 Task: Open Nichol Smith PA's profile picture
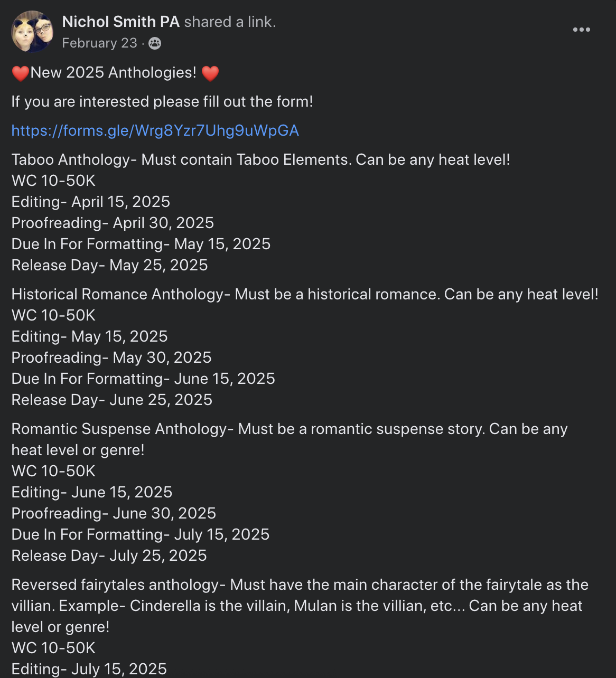(x=32, y=32)
